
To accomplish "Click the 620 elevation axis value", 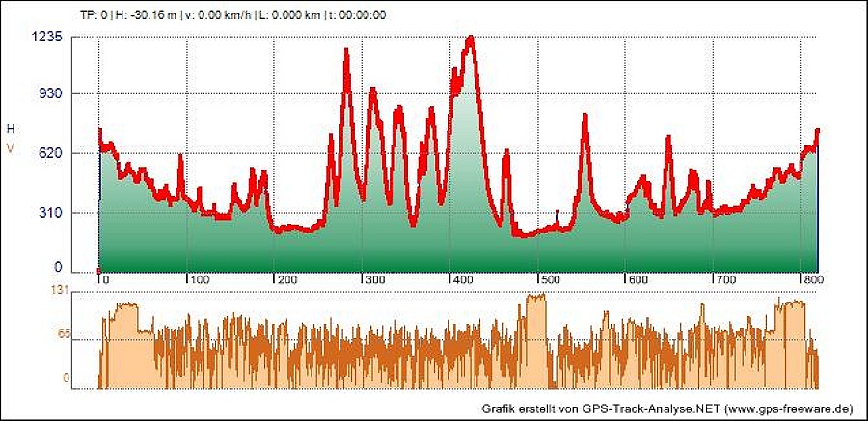I will pos(50,153).
